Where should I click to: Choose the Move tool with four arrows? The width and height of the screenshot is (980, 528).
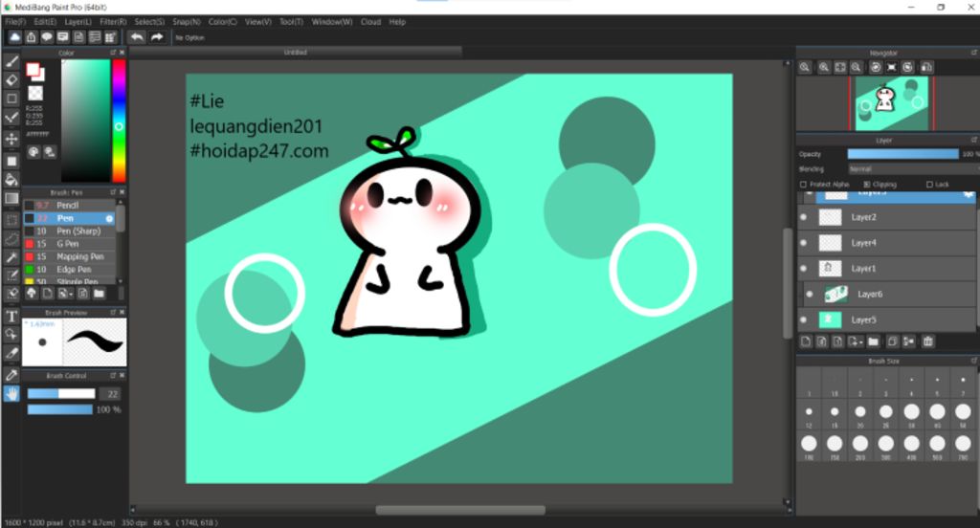[11, 139]
